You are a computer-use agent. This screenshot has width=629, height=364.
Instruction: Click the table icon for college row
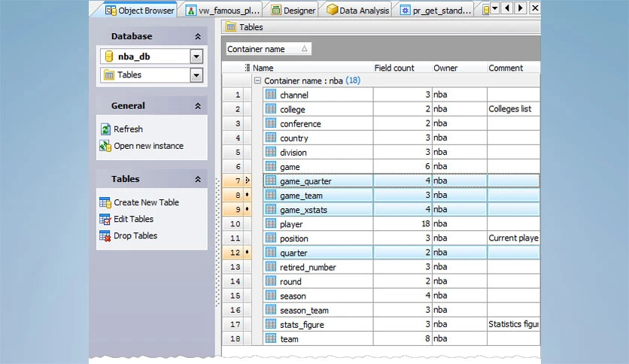coord(271,109)
